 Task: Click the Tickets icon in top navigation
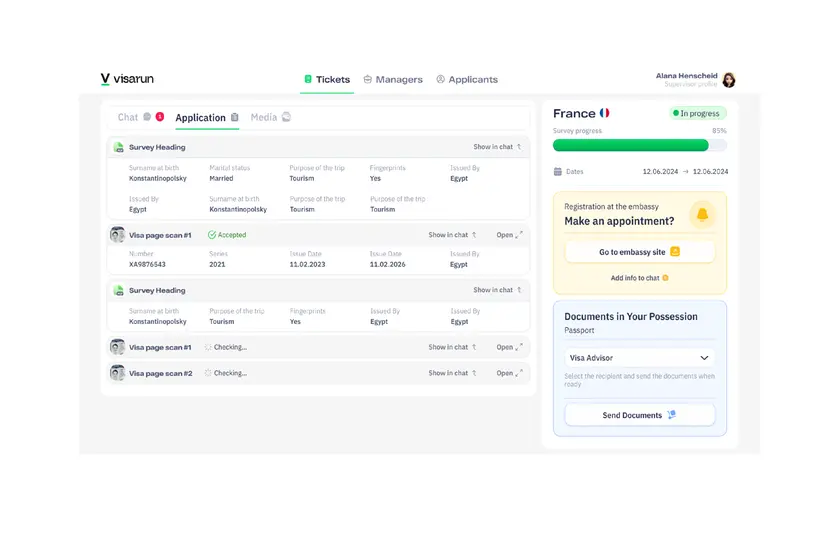click(x=308, y=79)
